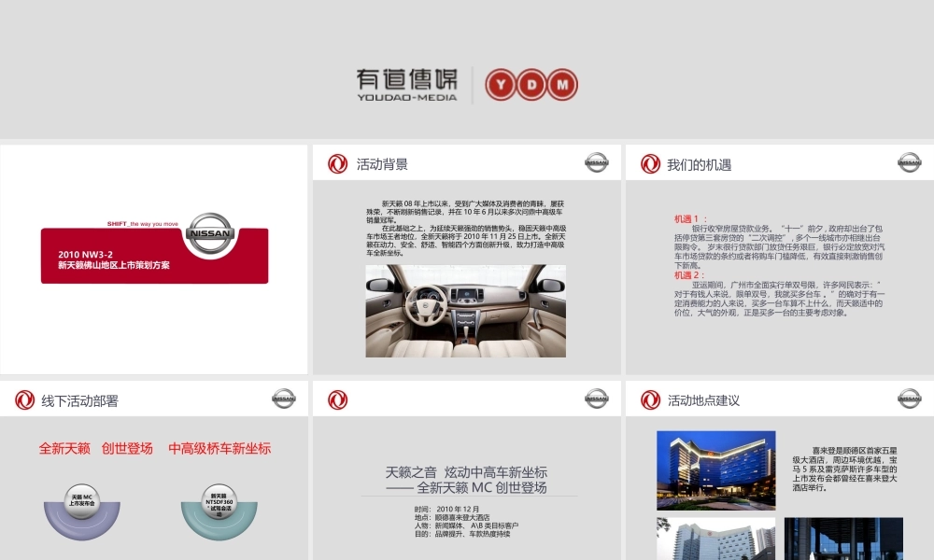934x560 pixels.
Task: Click the red 机遇 2 label
Action: click(689, 275)
